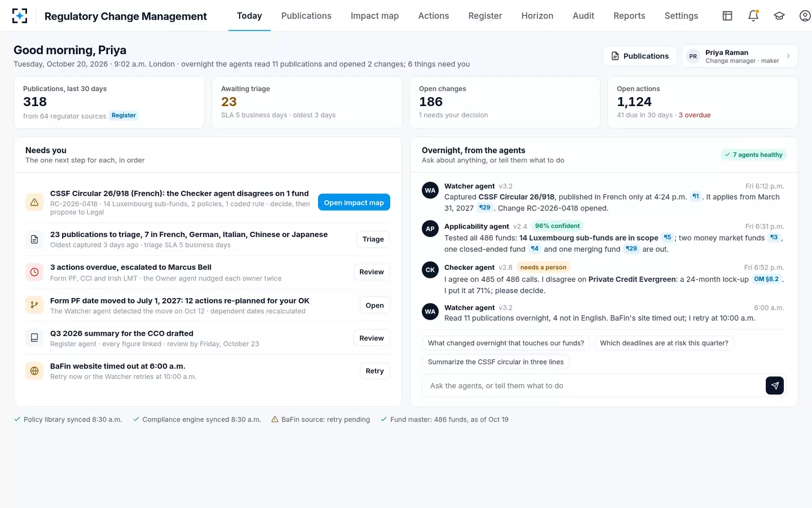Click the Open impact map button

[x=354, y=202]
